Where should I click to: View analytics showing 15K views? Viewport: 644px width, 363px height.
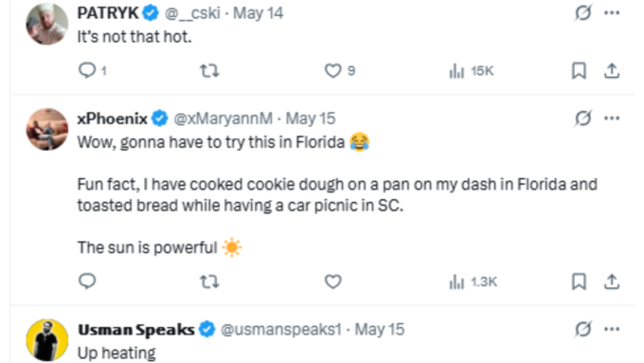click(x=471, y=71)
